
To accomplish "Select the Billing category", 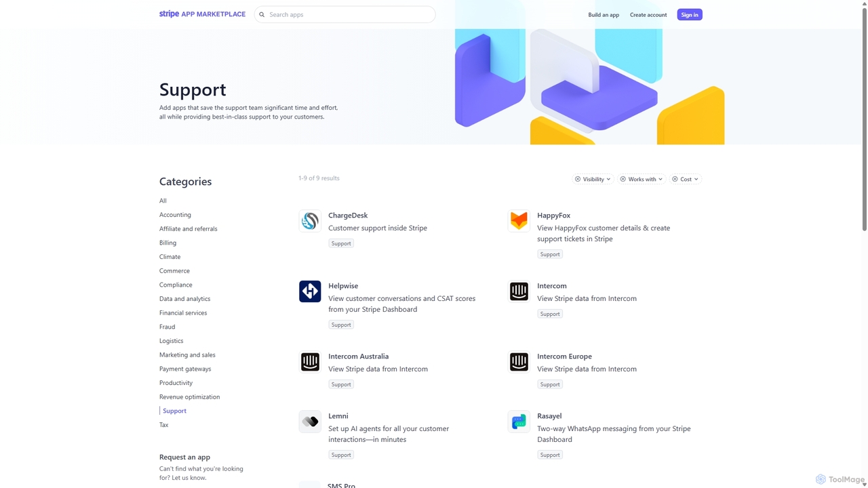I will point(167,243).
